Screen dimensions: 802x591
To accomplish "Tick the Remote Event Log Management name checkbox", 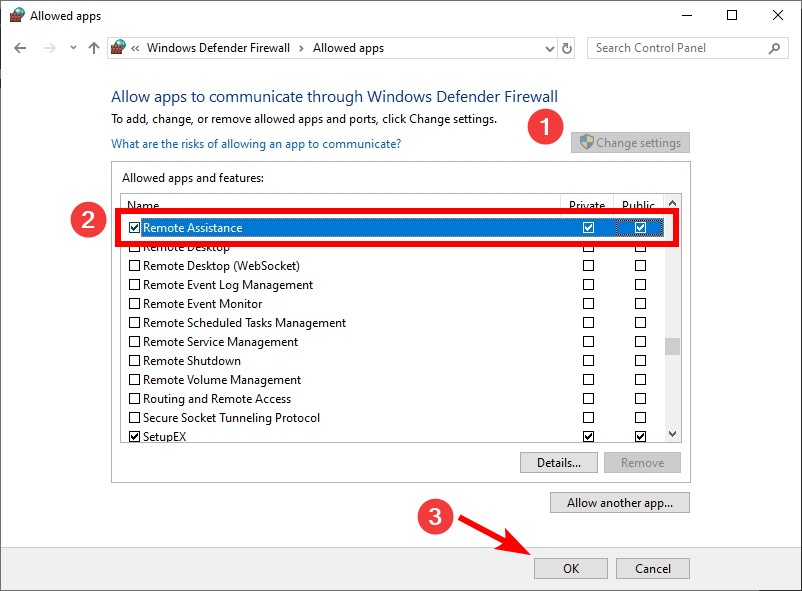I will coord(135,284).
